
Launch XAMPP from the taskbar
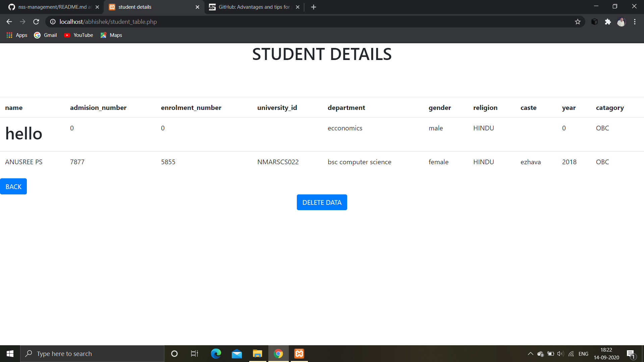coord(299,354)
